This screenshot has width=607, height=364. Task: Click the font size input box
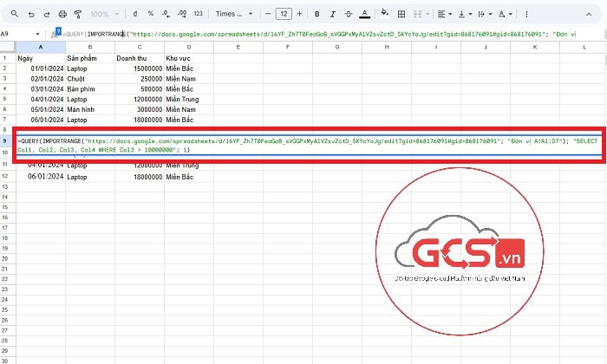point(284,14)
